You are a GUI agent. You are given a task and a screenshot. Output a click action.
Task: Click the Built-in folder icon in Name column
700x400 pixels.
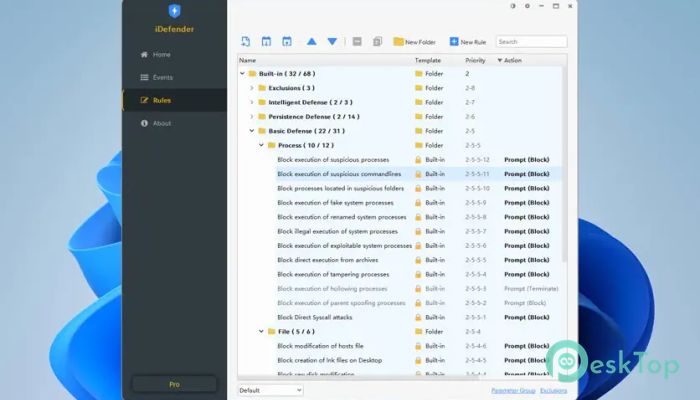click(x=252, y=73)
